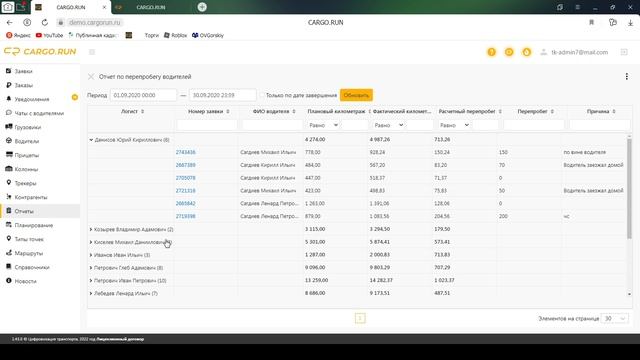Click page number 1 in pagination
640x360 pixels.
360,318
